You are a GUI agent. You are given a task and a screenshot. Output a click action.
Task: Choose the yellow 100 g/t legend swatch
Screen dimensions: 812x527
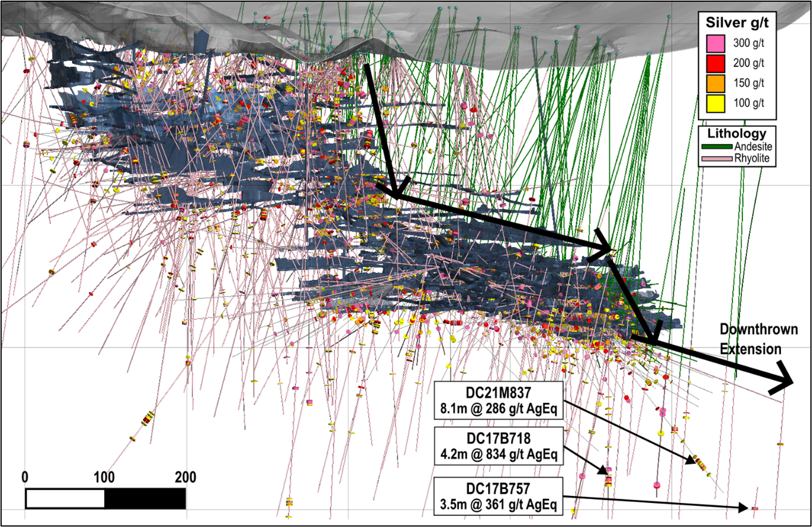(x=716, y=104)
